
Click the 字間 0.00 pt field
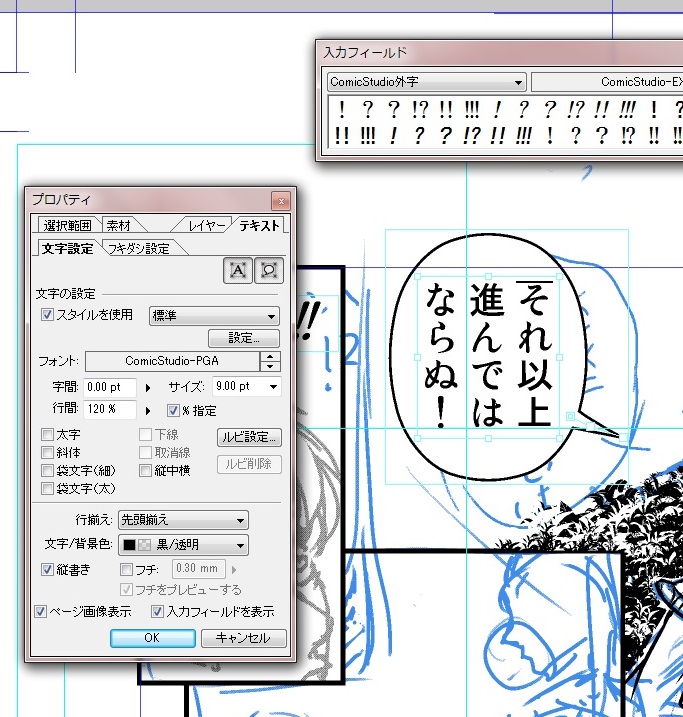(110, 387)
